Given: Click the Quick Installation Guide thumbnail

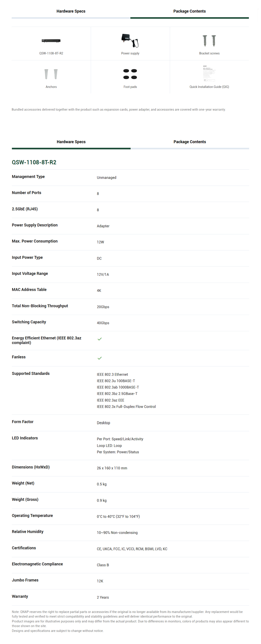Looking at the screenshot, I should 209,74.
